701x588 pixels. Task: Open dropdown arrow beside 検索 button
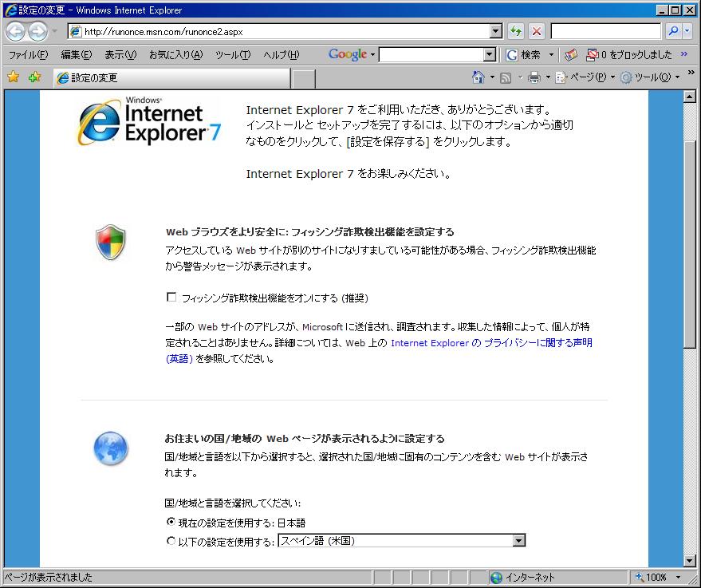[x=551, y=54]
